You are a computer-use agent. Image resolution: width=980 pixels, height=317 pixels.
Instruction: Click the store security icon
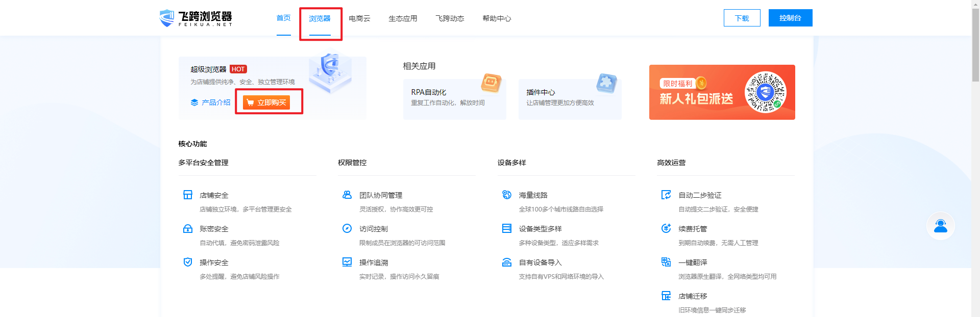point(188,195)
